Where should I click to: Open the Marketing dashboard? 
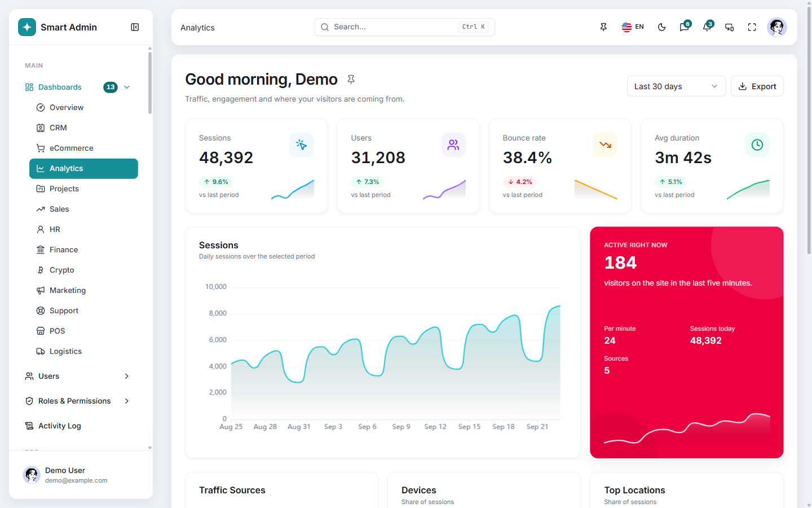click(83, 290)
